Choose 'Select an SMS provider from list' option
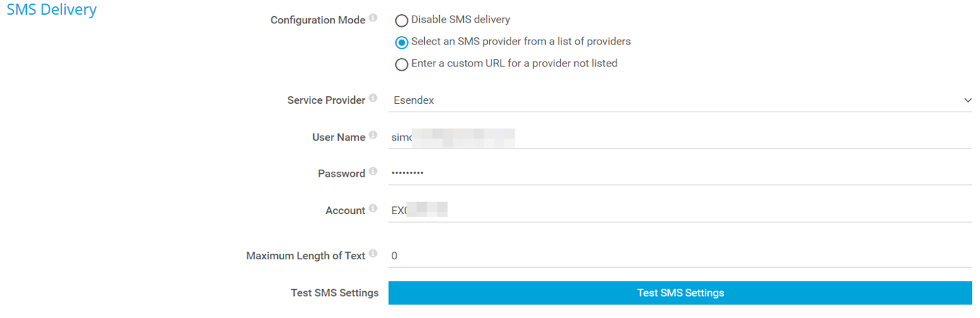Viewport: 980px width, 318px height. (x=402, y=42)
